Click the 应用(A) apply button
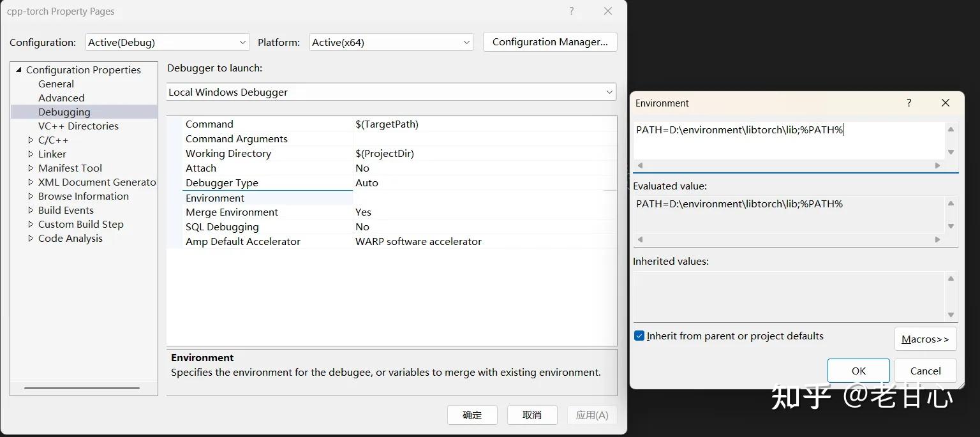Screen dimensions: 980x437 [x=591, y=415]
